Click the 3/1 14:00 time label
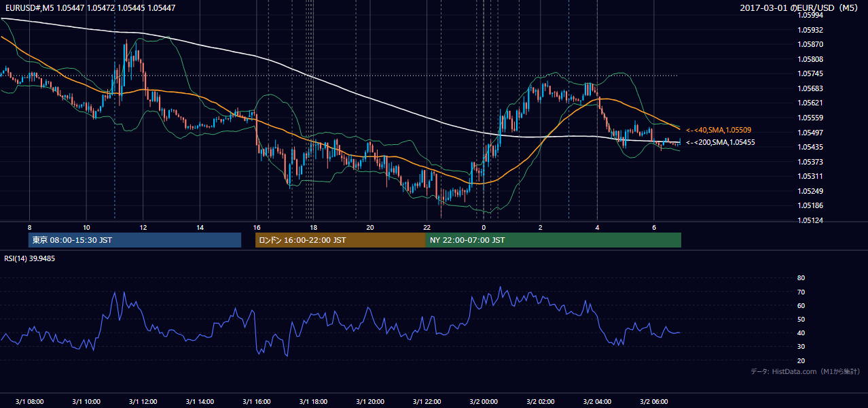 coord(200,402)
